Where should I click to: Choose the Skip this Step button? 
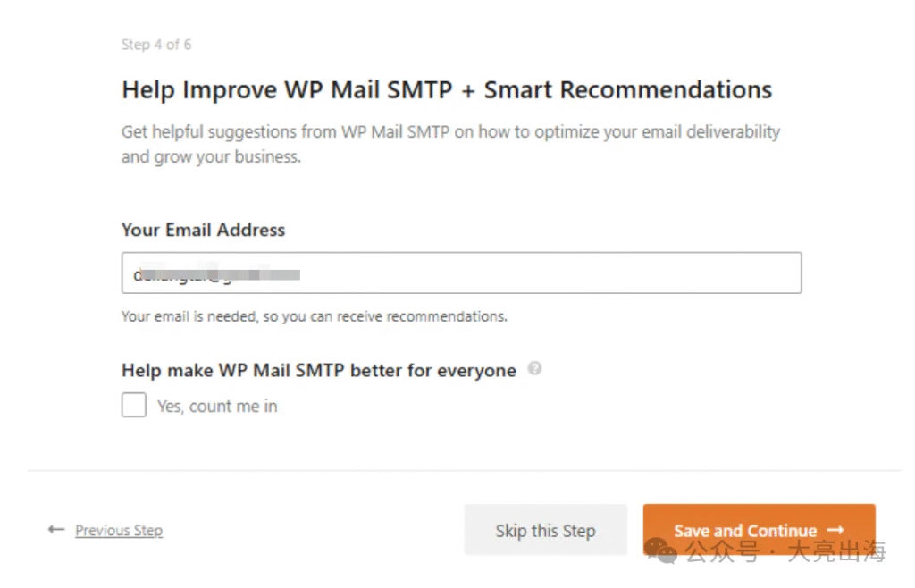(x=546, y=530)
